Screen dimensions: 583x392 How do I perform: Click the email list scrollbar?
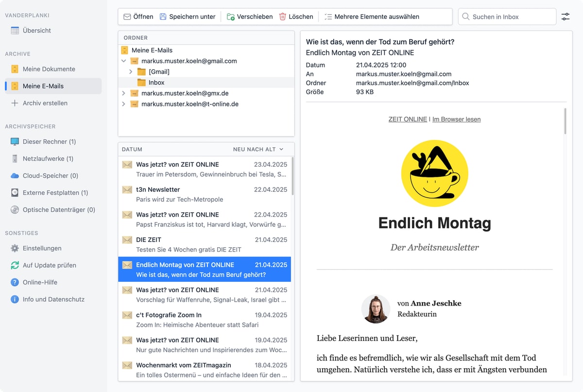292,176
